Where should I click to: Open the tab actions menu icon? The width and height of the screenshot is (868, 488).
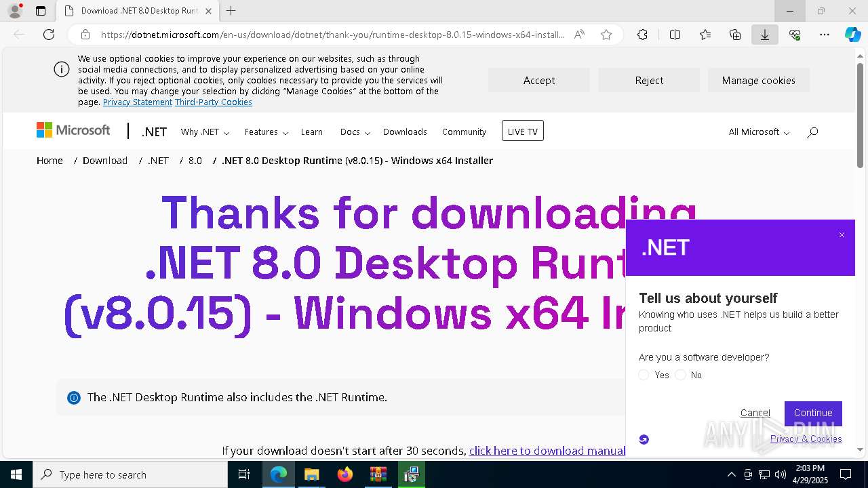41,11
